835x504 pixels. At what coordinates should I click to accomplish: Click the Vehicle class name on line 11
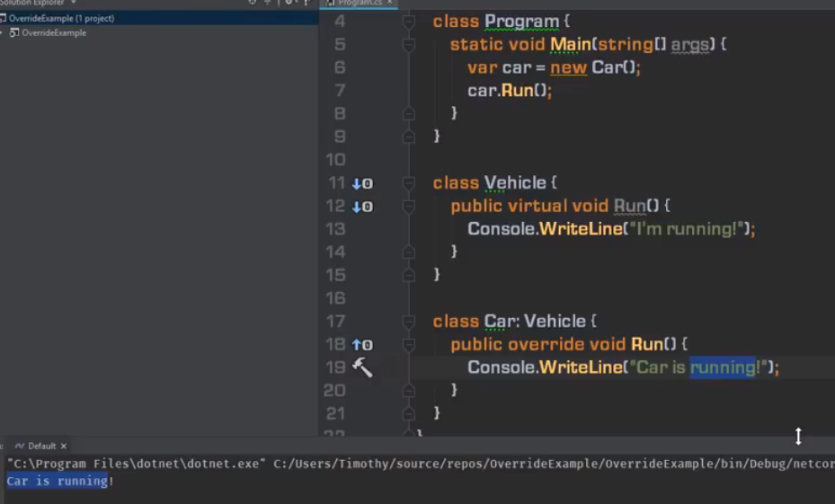(x=515, y=183)
